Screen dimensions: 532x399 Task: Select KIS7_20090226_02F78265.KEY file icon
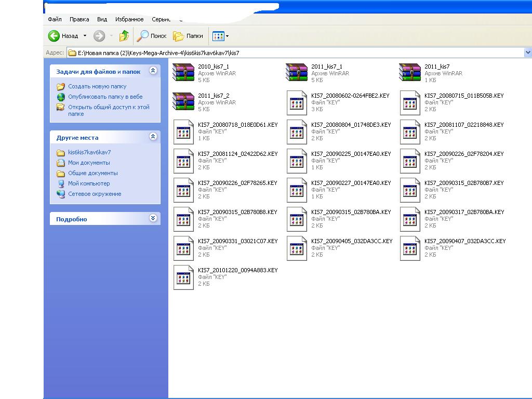183,190
